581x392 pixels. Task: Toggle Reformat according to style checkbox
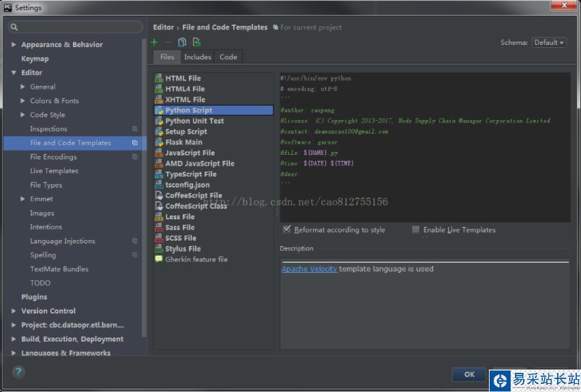click(287, 229)
